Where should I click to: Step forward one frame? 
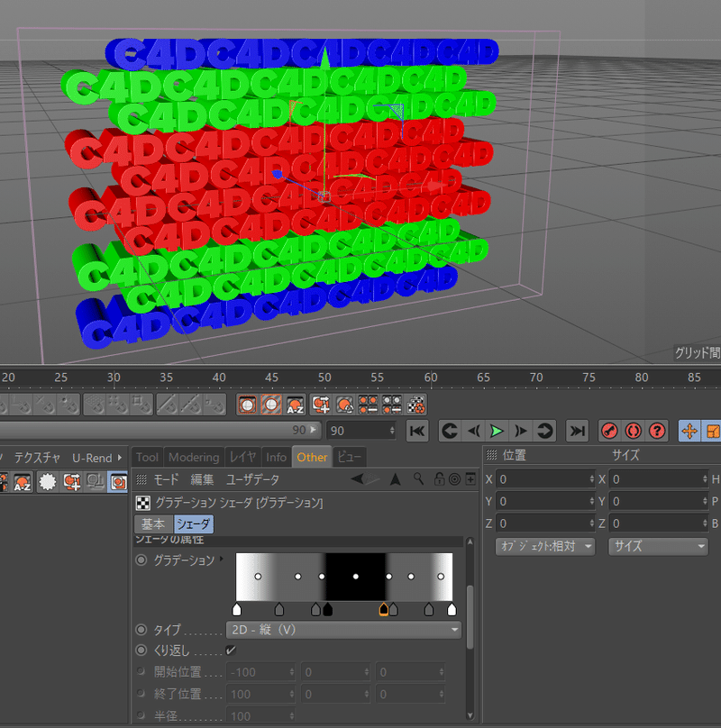coord(521,431)
